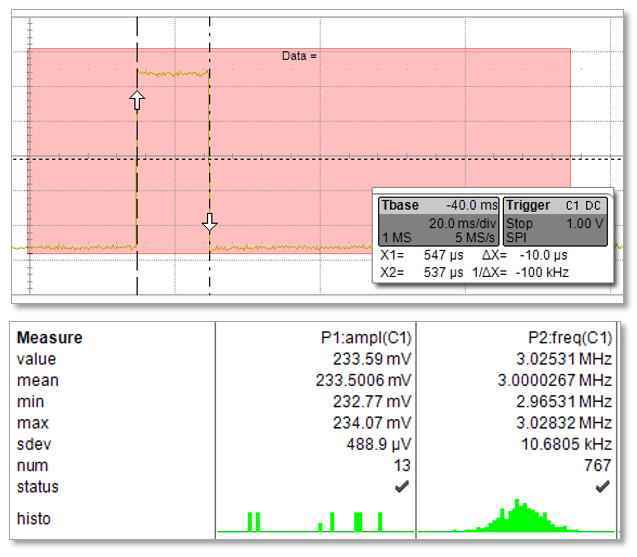Click the ΔX= -10.0 µs readout
Viewport: 637px width, 557px height.
click(x=524, y=255)
